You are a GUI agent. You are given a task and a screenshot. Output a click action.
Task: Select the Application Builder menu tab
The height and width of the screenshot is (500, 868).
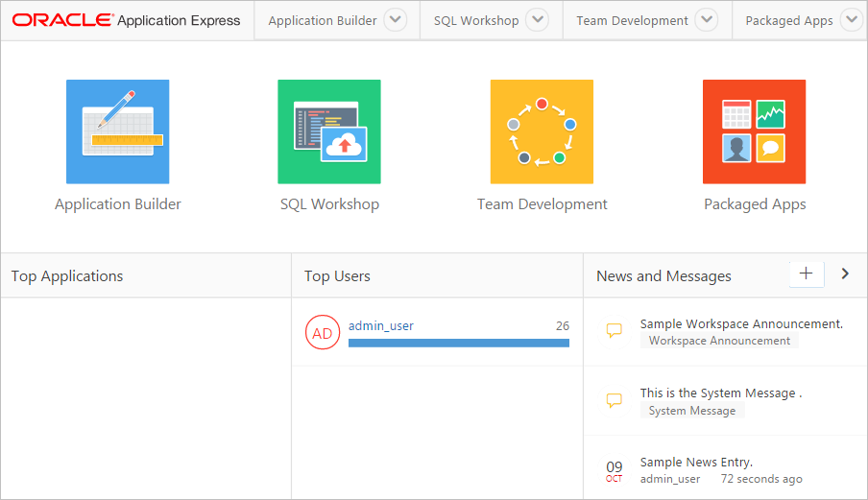click(x=323, y=20)
